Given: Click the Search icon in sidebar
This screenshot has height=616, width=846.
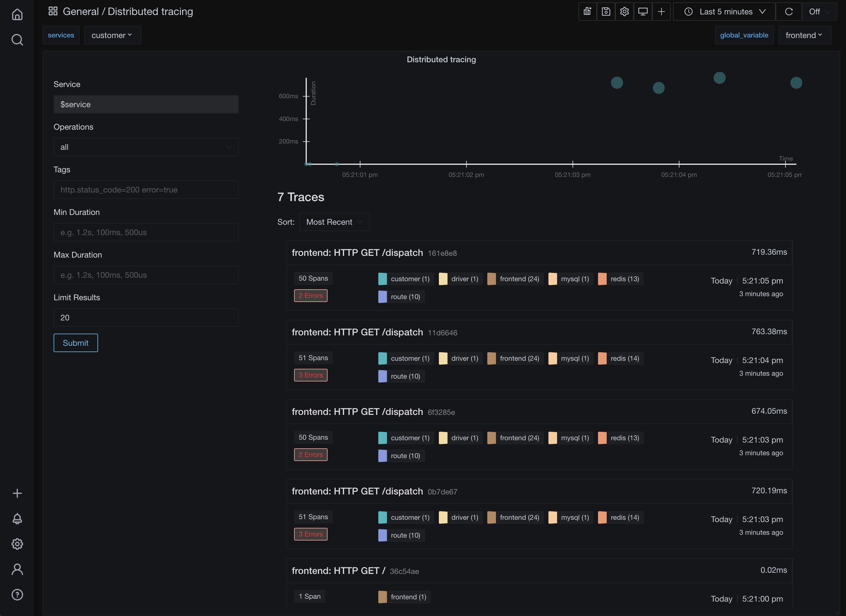Looking at the screenshot, I should coord(17,39).
